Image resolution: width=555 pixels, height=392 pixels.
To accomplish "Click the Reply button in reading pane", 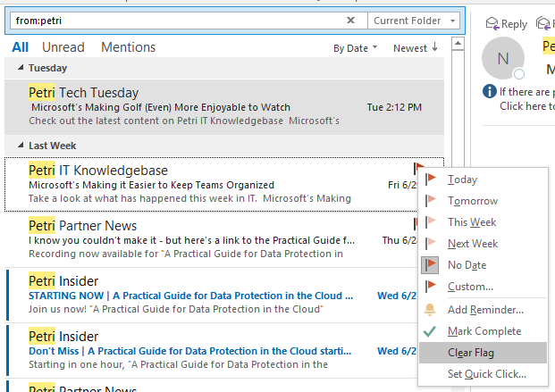I will [x=507, y=24].
